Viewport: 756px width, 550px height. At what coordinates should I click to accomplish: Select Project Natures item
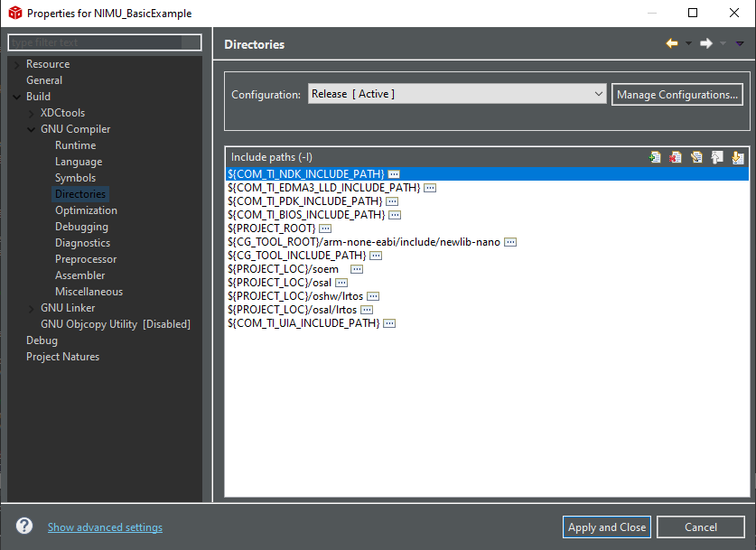(62, 357)
